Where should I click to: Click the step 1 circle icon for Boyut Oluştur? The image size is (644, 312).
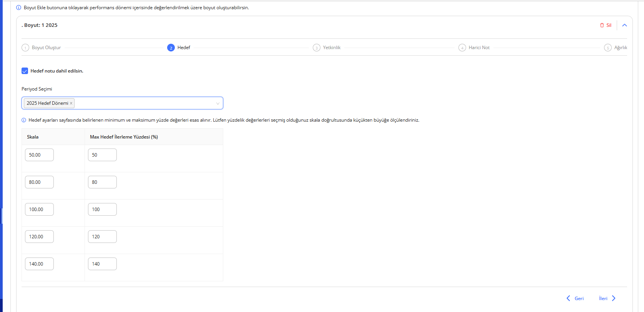(x=25, y=48)
